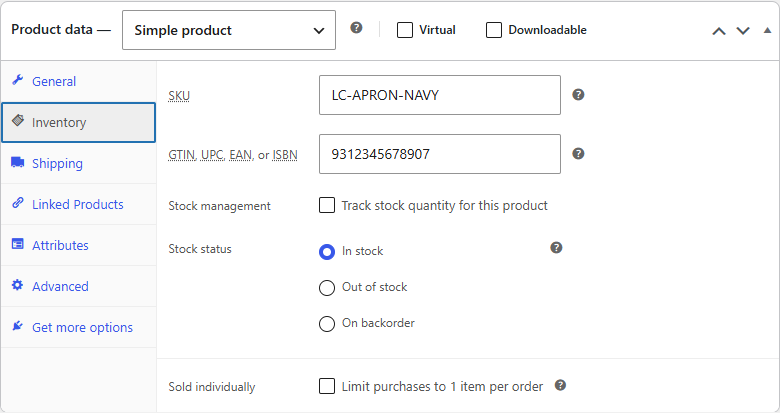
Task: Click the Stock management label
Action: (219, 206)
